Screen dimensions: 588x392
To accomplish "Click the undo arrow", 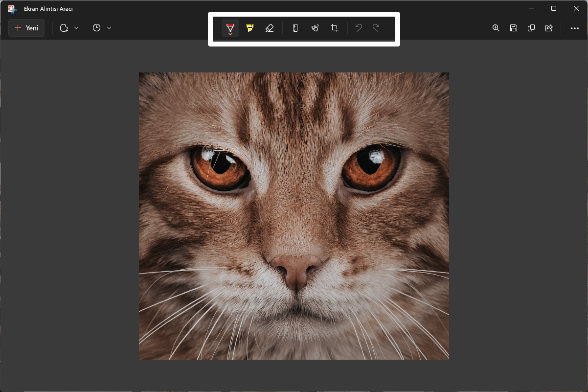I will coord(359,28).
